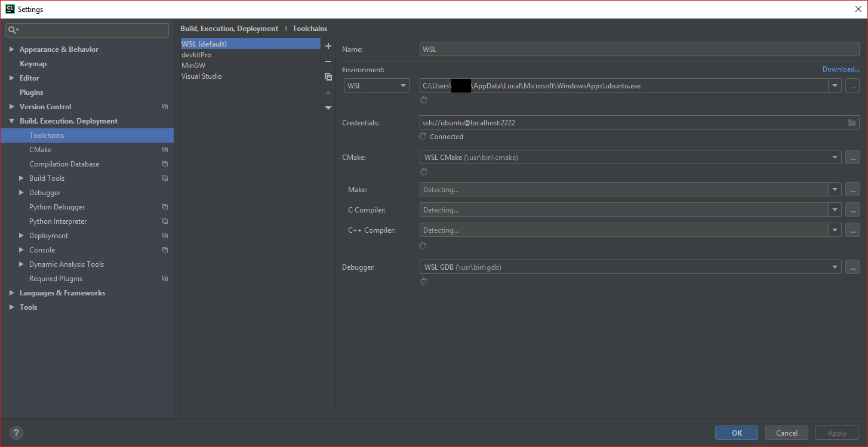868x447 pixels.
Task: Select the devkitPro toolchain
Action: tap(251, 55)
